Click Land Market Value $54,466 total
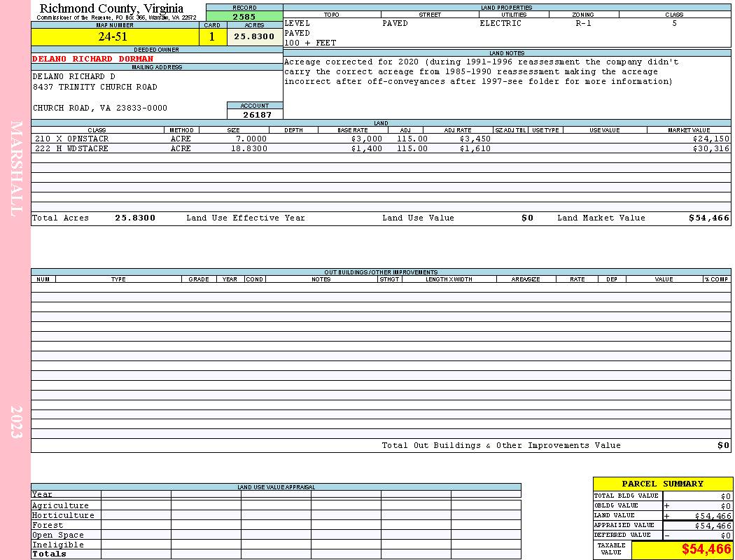 click(x=709, y=218)
